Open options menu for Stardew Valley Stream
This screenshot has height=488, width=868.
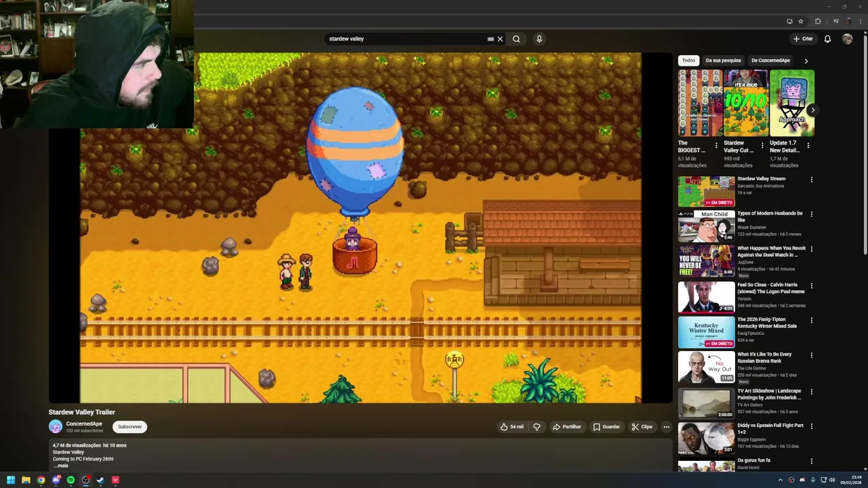[x=811, y=180]
